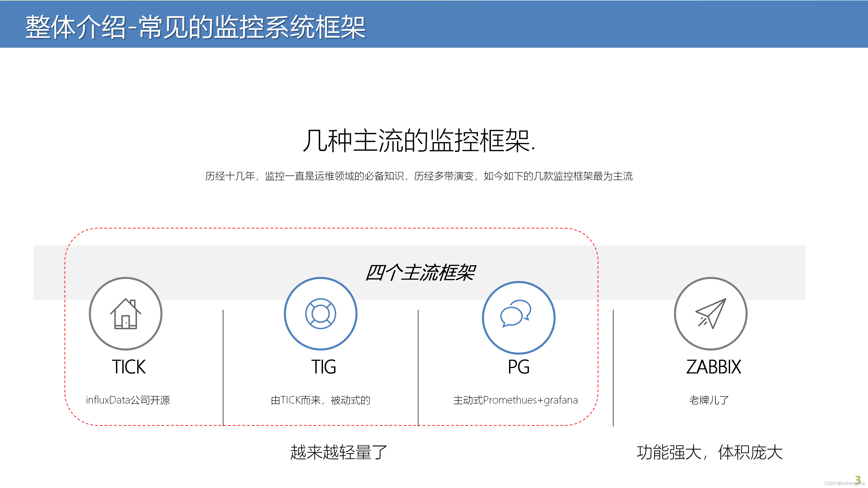Click the influxData公司开源 description

(128, 400)
